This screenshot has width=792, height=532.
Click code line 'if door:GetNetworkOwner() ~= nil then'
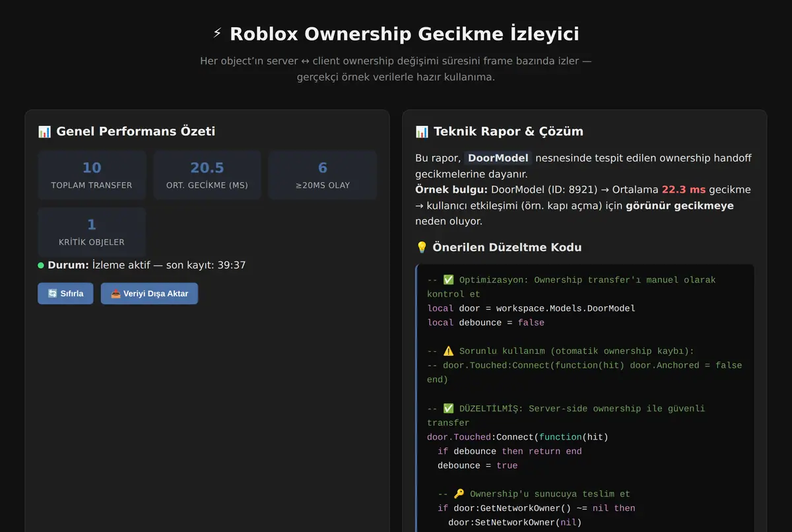pos(536,508)
